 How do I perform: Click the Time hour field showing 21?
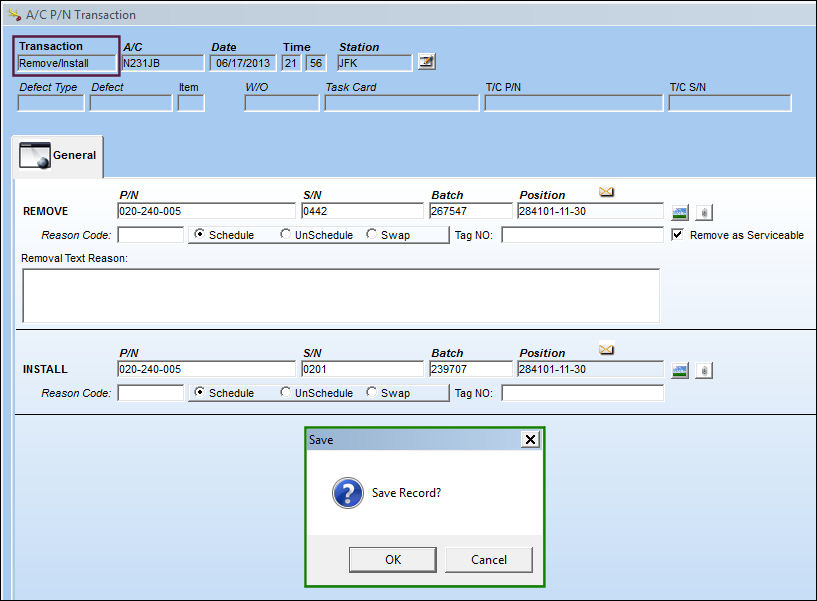[291, 63]
